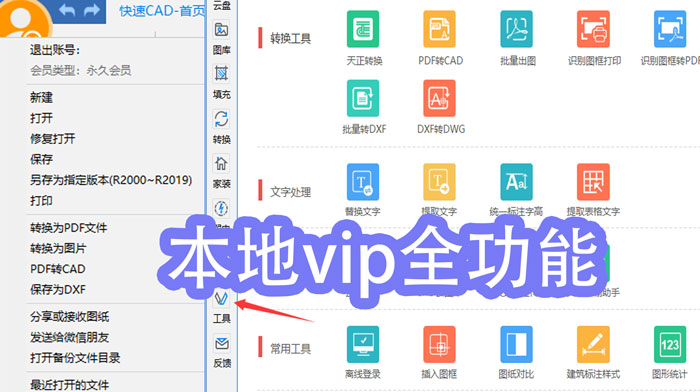Launch the PDF转CAD tool icon
The height and width of the screenshot is (392, 700).
(439, 29)
